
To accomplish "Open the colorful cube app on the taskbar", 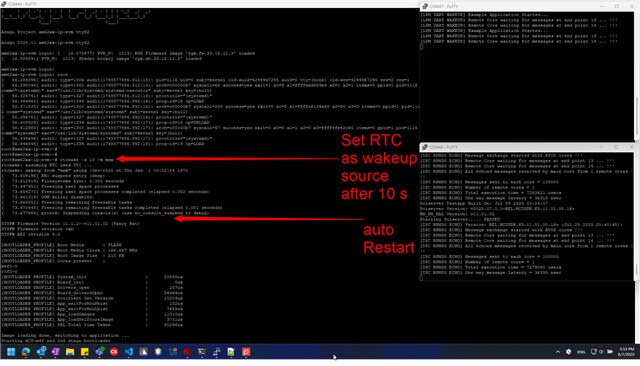I will pyautogui.click(x=158, y=352).
